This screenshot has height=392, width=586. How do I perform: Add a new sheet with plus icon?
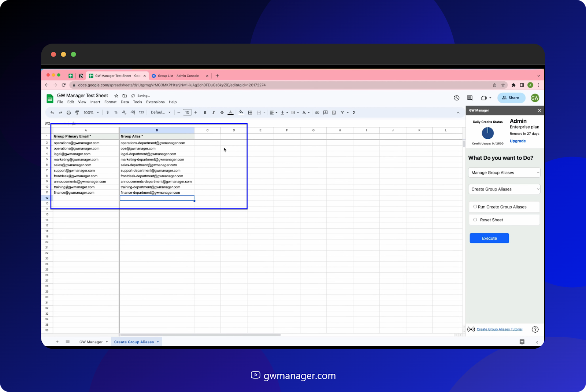click(57, 342)
